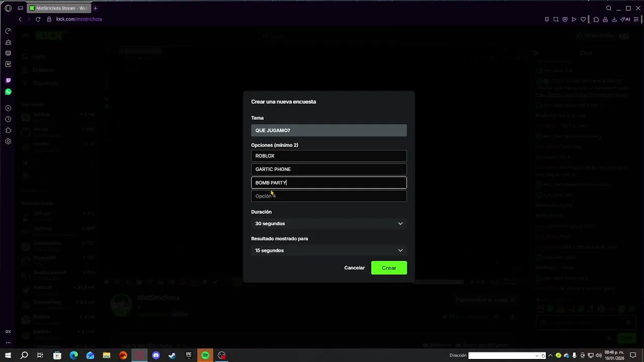Show hidden system tray icons
Viewport: 644px width, 362px height.
(x=550, y=355)
